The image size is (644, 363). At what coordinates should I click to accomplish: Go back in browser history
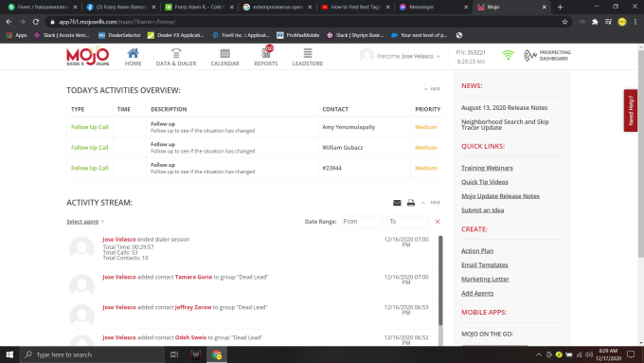click(x=9, y=22)
